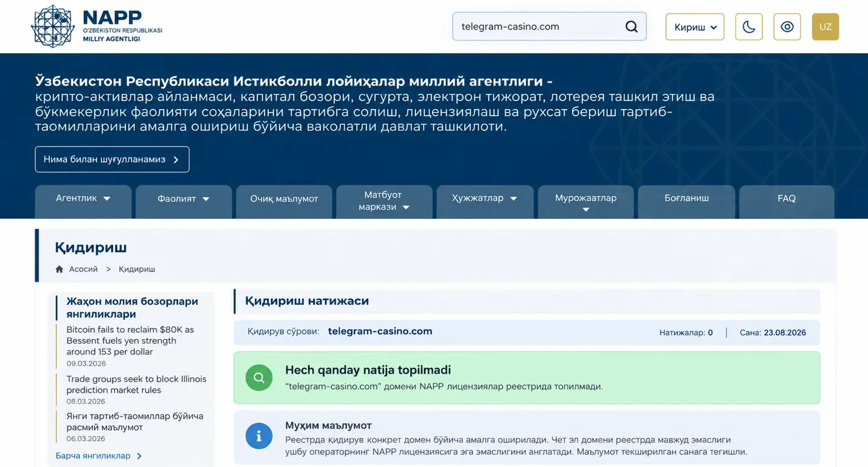Click the green search result icon
This screenshot has height=467, width=868.
click(x=259, y=378)
